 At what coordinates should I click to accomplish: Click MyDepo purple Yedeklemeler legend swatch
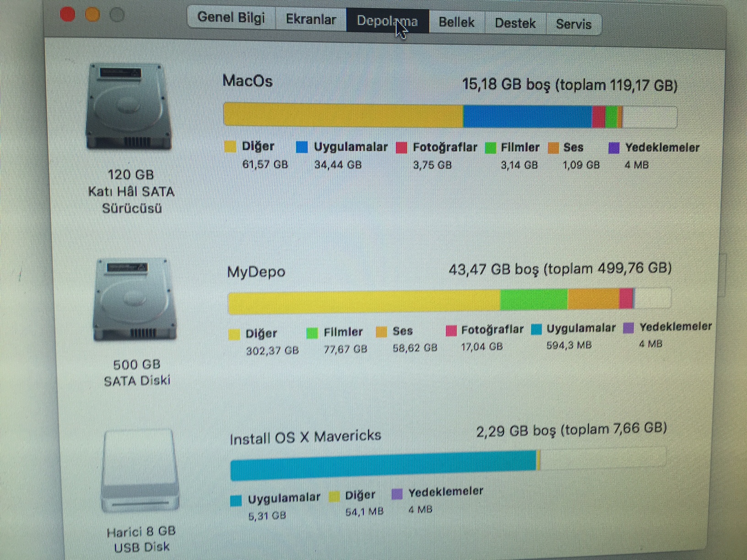coord(629,328)
